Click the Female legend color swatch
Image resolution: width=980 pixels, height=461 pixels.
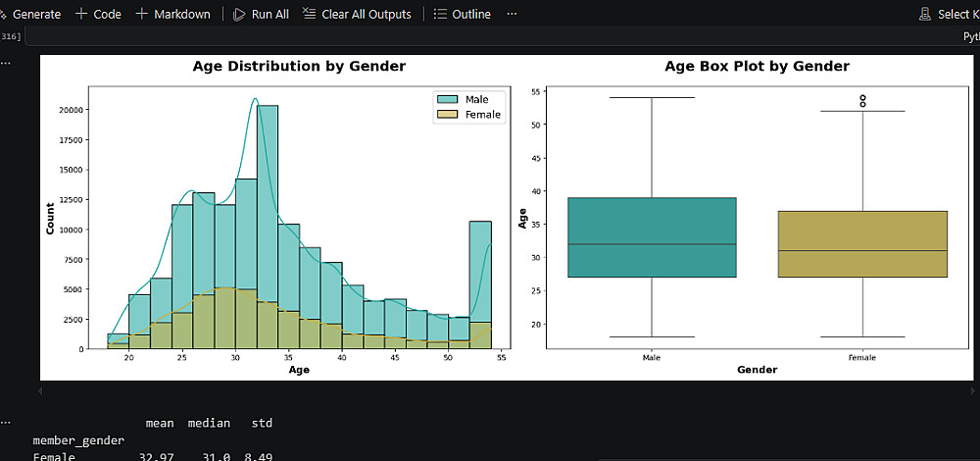[449, 115]
